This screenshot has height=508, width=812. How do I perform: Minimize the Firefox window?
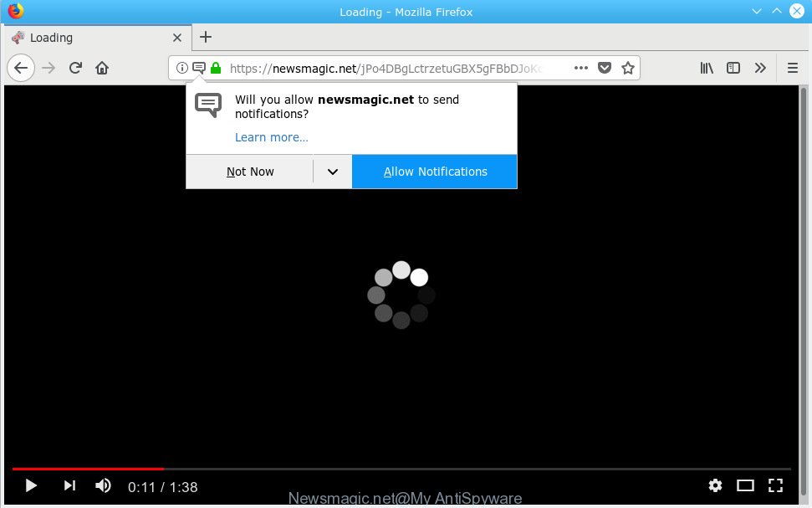pos(757,11)
